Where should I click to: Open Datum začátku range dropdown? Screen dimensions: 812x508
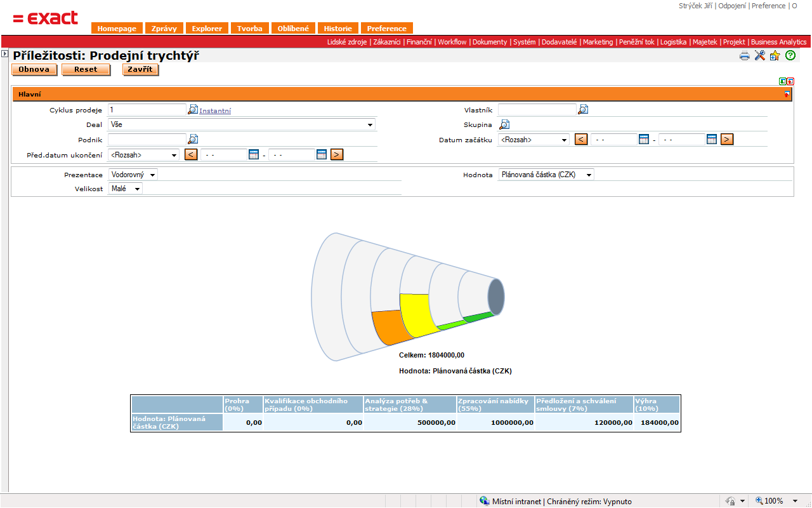(x=534, y=140)
